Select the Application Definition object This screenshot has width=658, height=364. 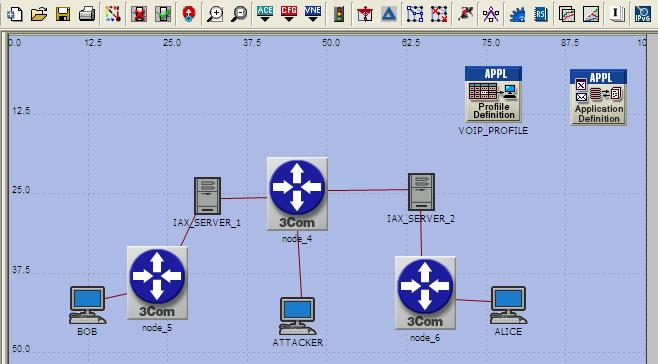tap(598, 97)
